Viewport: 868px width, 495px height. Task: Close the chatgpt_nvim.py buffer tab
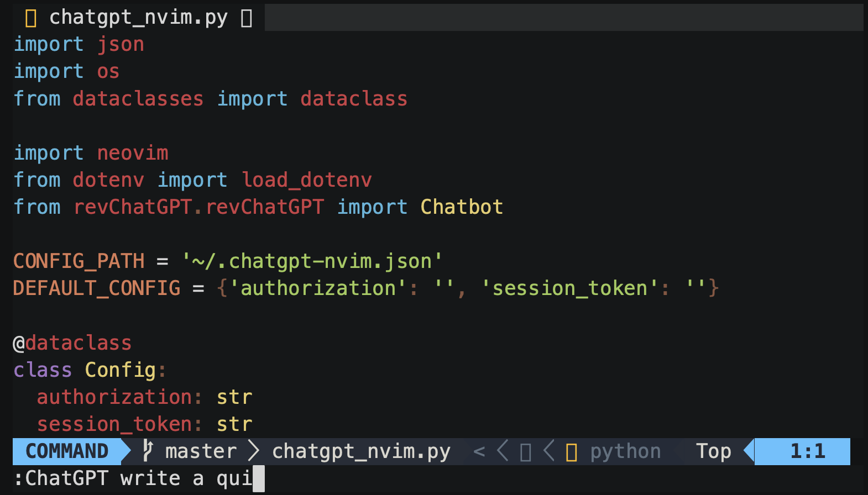pos(247,18)
